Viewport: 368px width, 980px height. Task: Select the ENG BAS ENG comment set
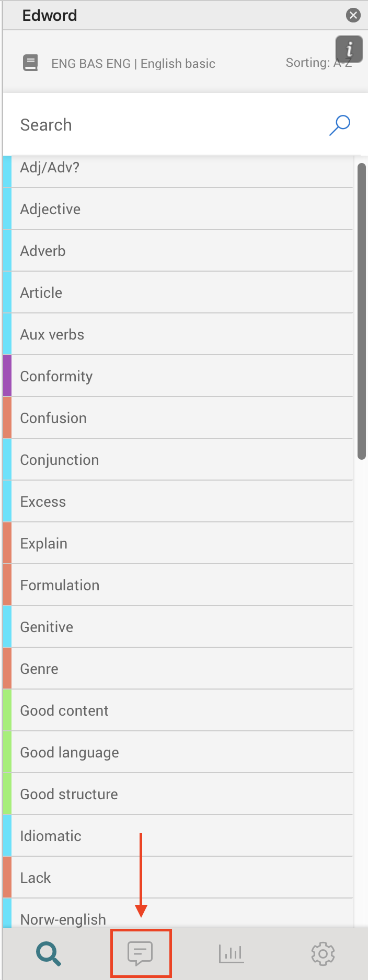(133, 64)
